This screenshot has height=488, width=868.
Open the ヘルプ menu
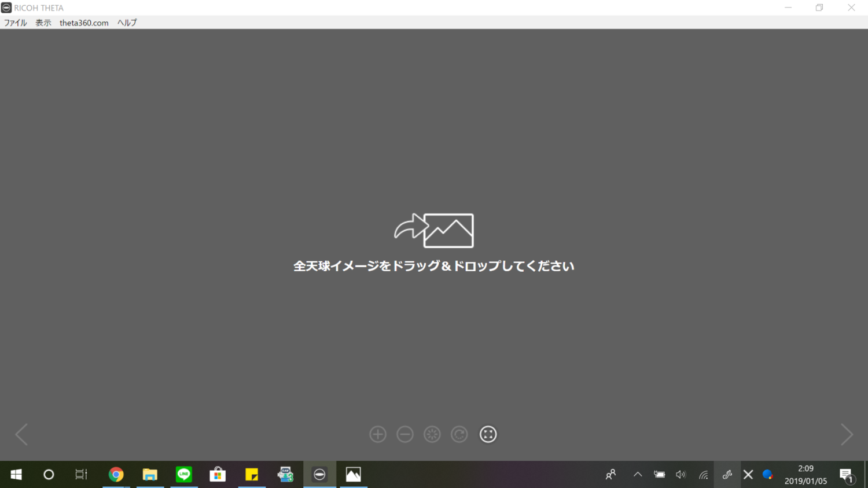click(126, 23)
